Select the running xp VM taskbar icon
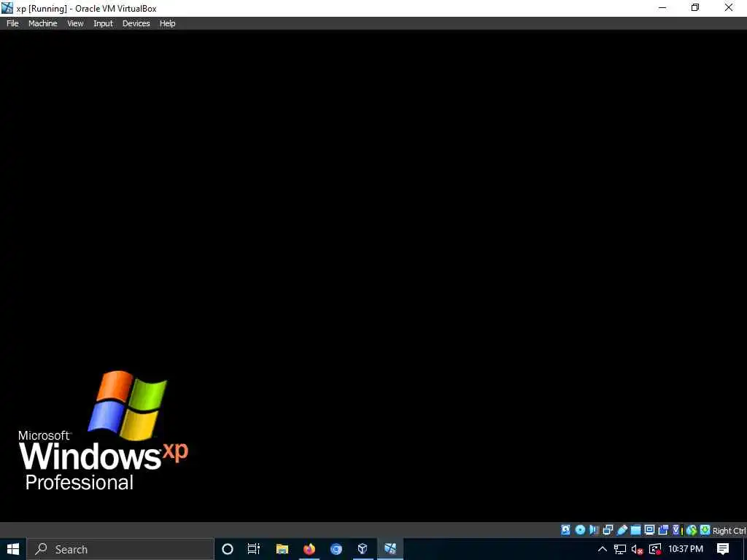Image resolution: width=747 pixels, height=560 pixels. coord(390,549)
